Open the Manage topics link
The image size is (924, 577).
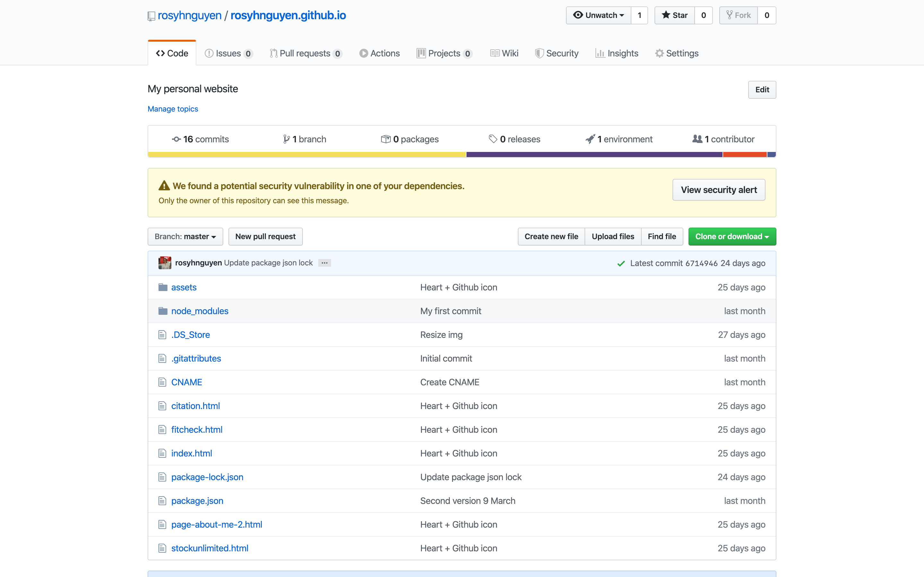coord(173,109)
